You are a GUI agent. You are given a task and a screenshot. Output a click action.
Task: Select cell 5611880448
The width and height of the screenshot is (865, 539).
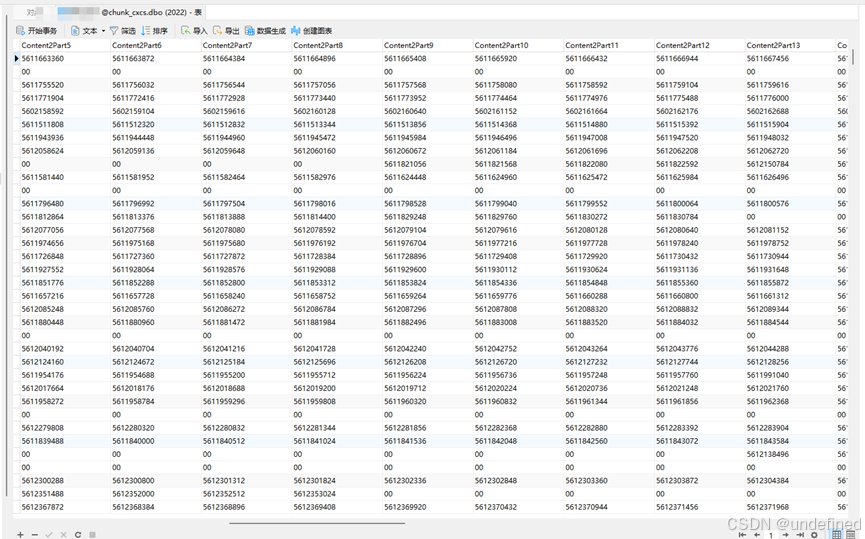coord(65,323)
